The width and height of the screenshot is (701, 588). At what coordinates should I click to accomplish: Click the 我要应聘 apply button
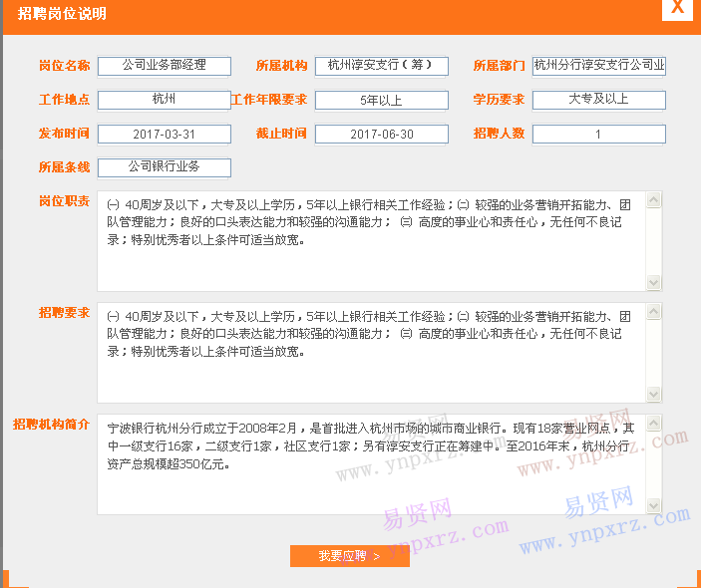click(349, 556)
